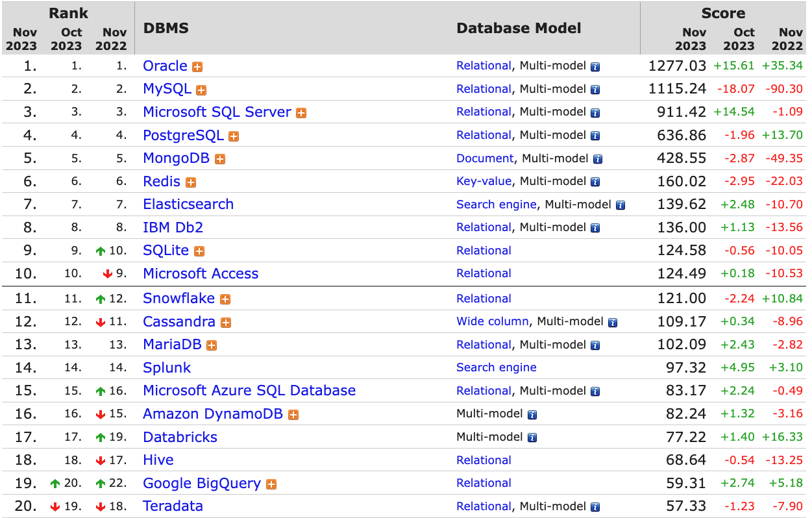Click the orange plus icon next to PostgreSQL
The width and height of the screenshot is (812, 518).
(x=234, y=136)
